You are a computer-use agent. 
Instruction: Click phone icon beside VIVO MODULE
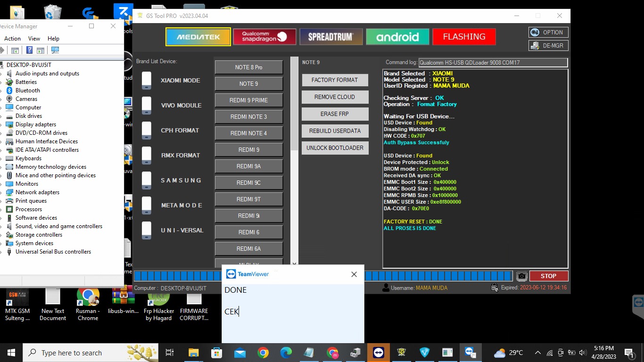pyautogui.click(x=147, y=106)
